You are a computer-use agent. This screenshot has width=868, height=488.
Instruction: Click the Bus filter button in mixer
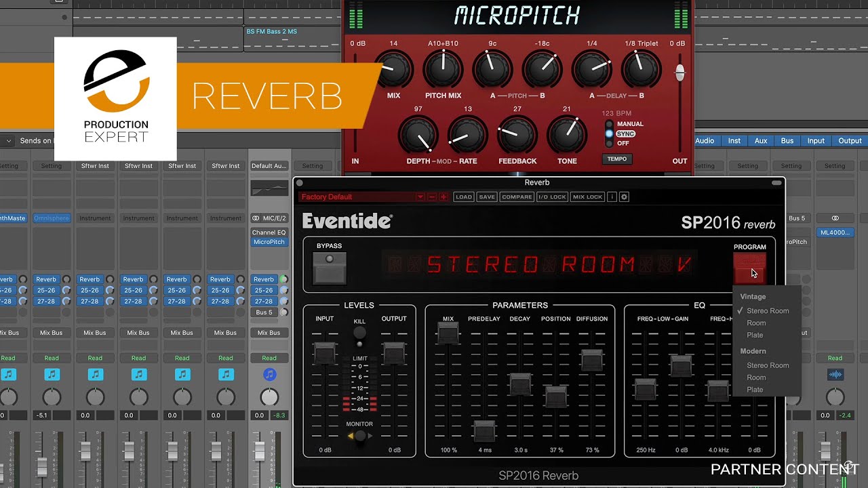coord(787,141)
